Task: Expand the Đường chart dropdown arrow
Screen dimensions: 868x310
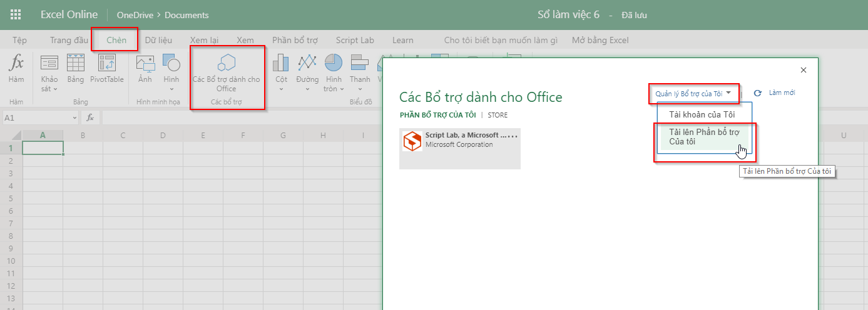Action: click(307, 89)
